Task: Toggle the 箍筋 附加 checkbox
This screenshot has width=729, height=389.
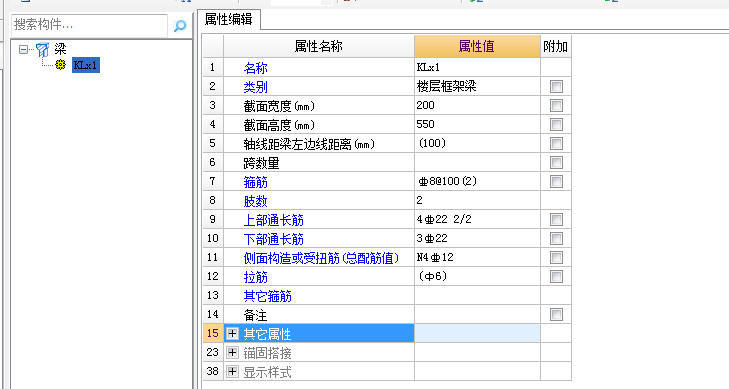Action: pyautogui.click(x=556, y=182)
